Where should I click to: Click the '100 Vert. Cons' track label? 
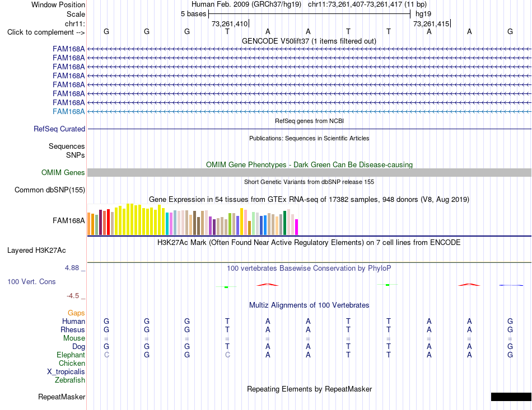pos(31,281)
